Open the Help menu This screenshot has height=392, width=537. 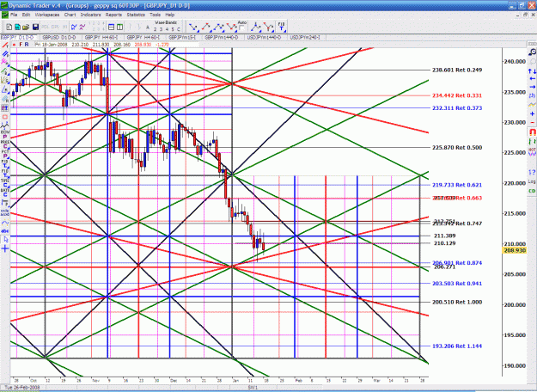[170, 15]
